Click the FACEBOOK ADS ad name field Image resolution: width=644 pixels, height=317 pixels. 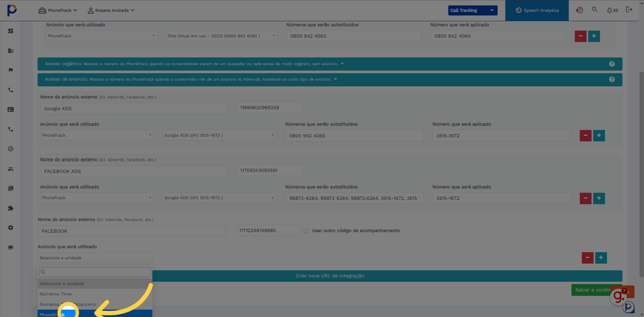click(134, 171)
